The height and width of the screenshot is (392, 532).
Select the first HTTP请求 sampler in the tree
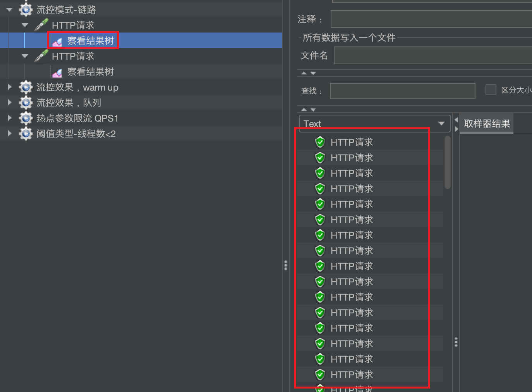[x=73, y=25]
